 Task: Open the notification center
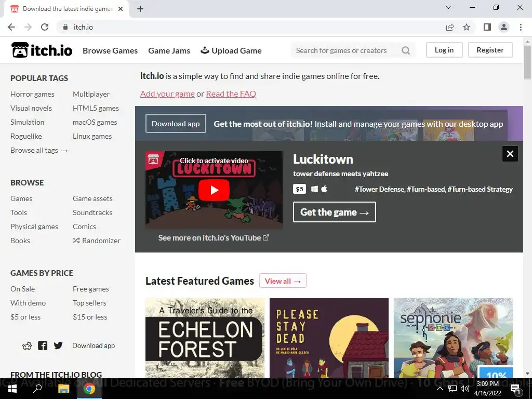[x=516, y=389]
